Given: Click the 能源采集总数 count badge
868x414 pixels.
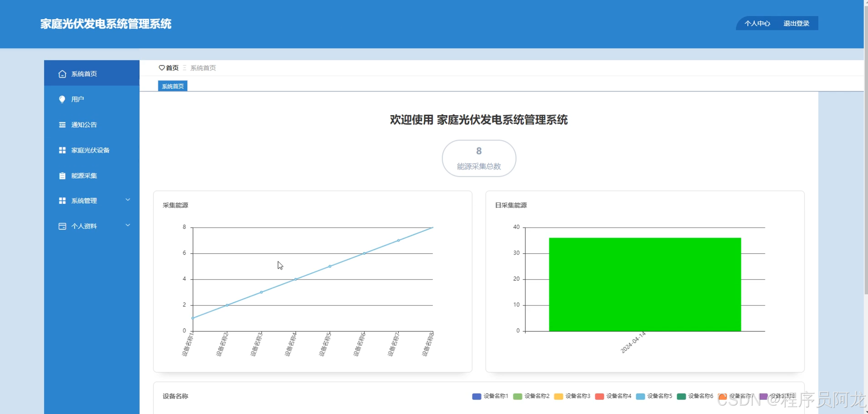Looking at the screenshot, I should [479, 158].
